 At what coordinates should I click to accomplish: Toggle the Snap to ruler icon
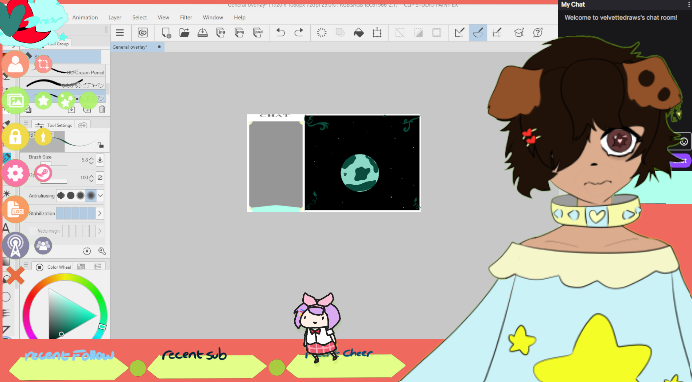pos(459,33)
